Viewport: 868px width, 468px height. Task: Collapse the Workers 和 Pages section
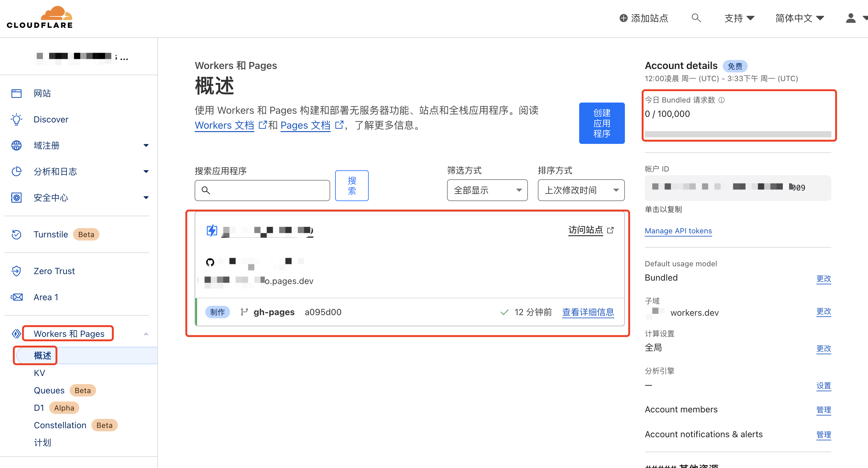(x=146, y=333)
